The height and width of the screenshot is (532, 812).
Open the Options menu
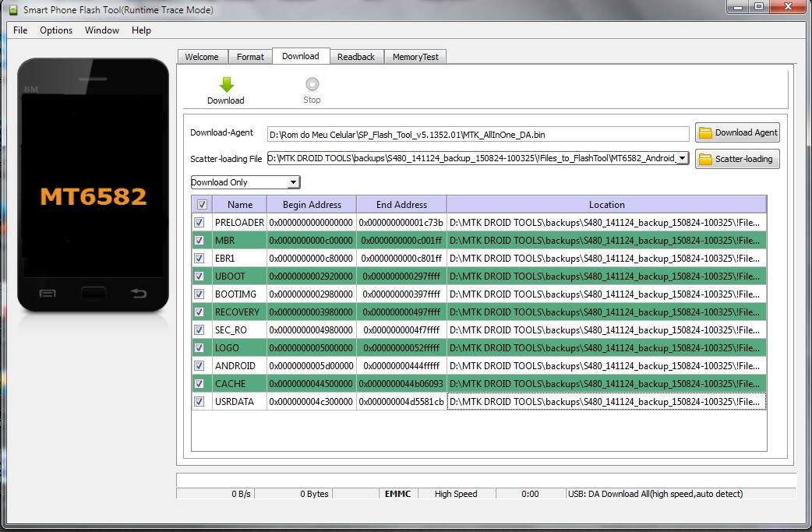pyautogui.click(x=56, y=30)
